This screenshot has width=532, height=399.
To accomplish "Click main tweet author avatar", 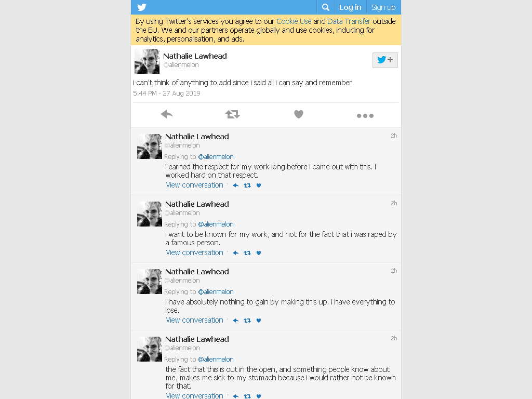I will 147,61.
